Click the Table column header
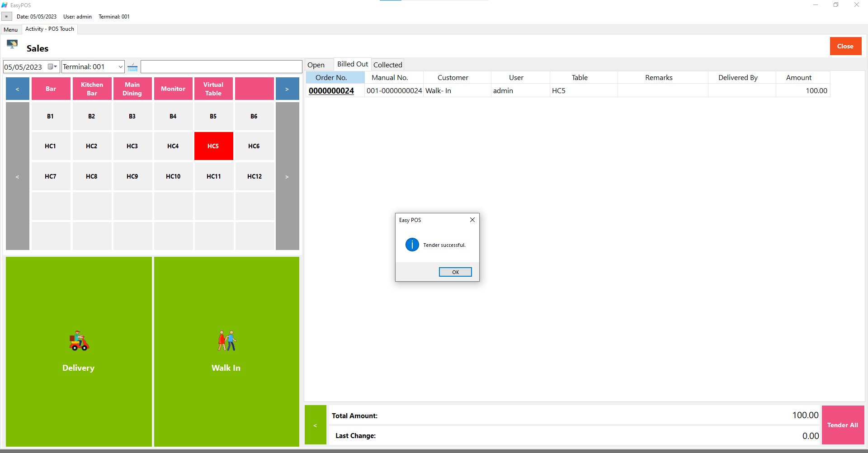The width and height of the screenshot is (868, 453). (x=584, y=78)
